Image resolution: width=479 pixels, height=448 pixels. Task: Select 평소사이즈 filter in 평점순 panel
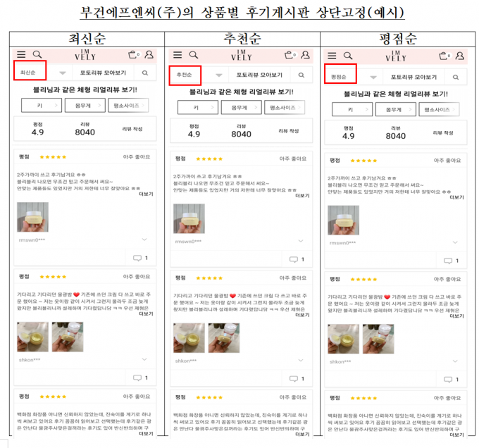tap(439, 109)
